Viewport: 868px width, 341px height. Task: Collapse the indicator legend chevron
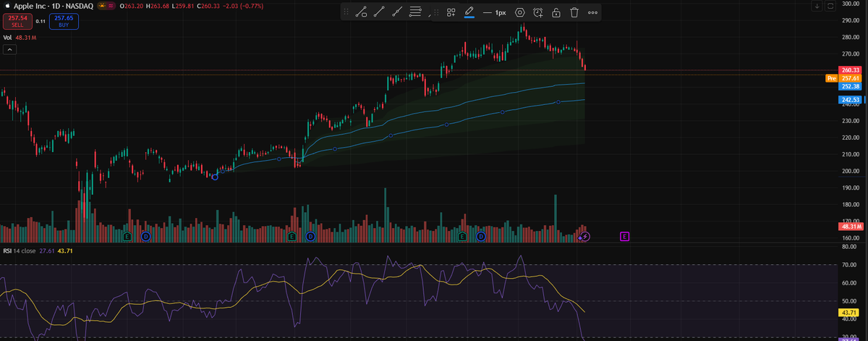11,49
